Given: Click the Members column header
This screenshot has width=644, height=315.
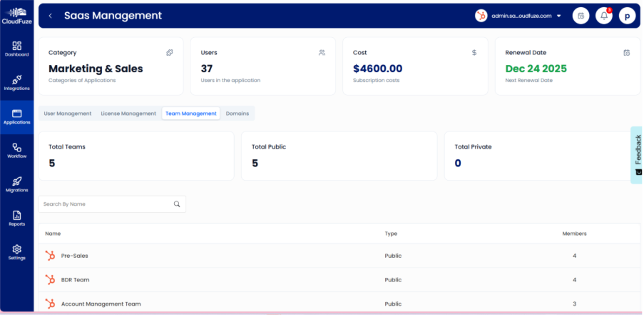Looking at the screenshot, I should [x=574, y=234].
